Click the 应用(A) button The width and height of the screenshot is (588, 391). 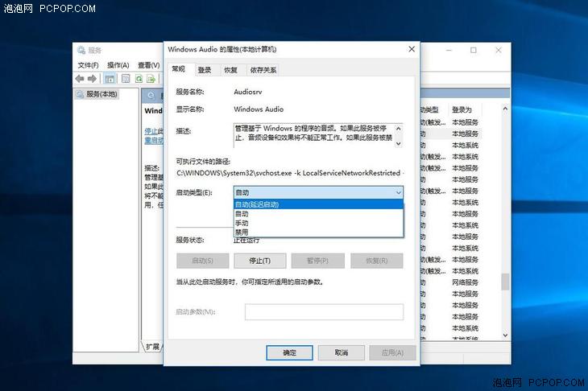click(392, 353)
